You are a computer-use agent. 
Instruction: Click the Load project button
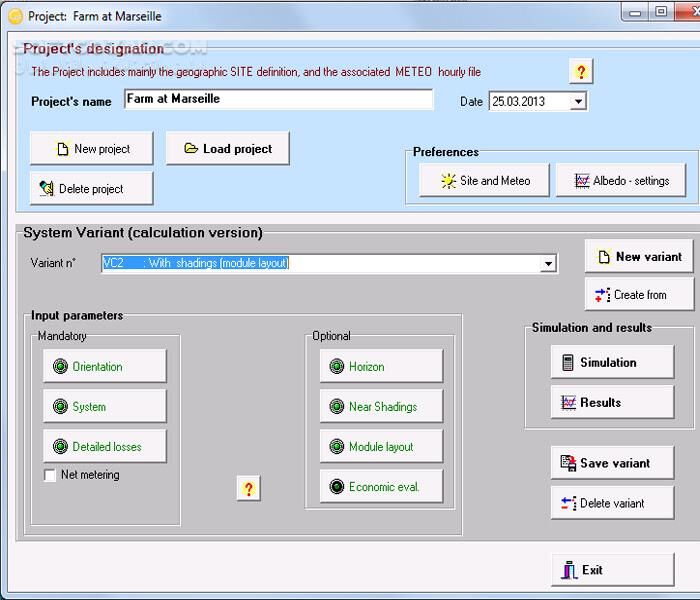coord(227,149)
